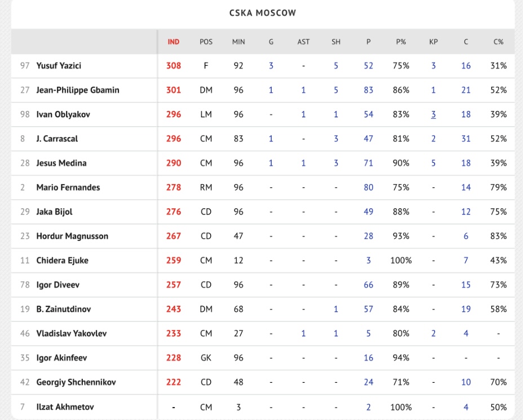Screen dimensions: 523x420
Task: Click Gbamin's passes value 83
Action: (369, 90)
